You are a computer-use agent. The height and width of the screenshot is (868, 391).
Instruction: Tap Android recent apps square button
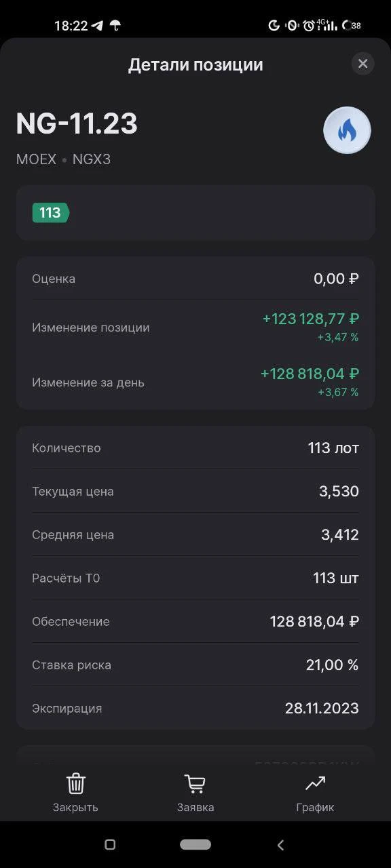point(110,845)
